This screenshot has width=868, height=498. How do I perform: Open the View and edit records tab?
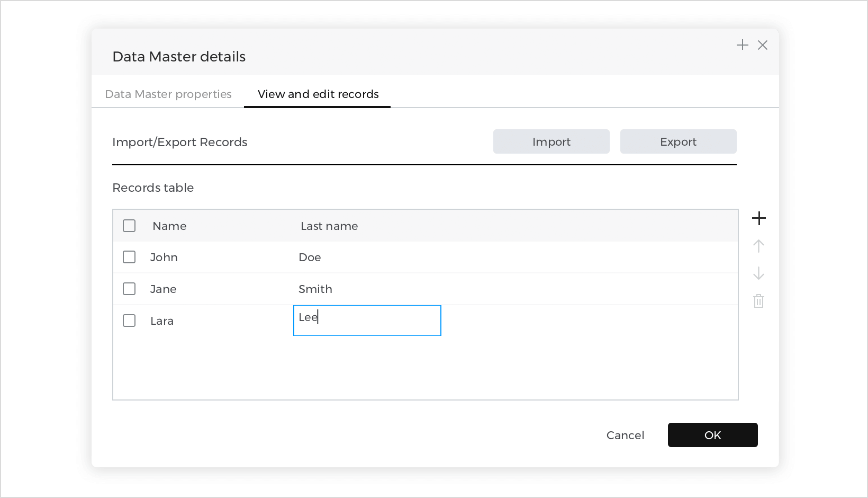[317, 94]
